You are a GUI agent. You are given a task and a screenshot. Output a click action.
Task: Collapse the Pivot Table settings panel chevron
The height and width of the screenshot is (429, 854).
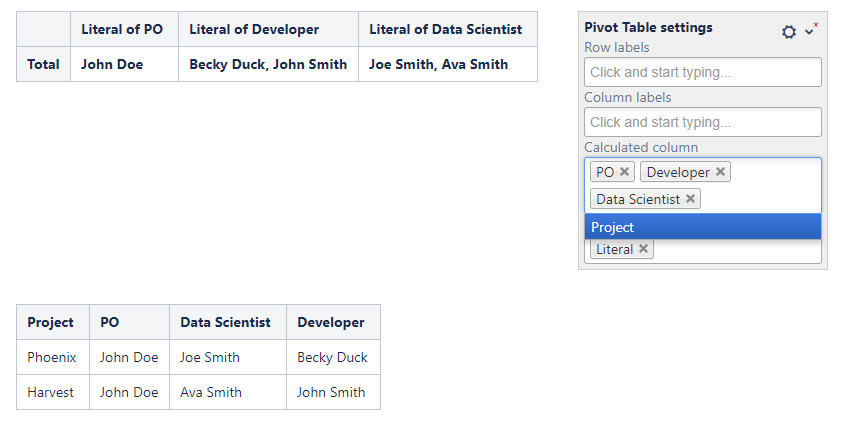click(x=811, y=31)
